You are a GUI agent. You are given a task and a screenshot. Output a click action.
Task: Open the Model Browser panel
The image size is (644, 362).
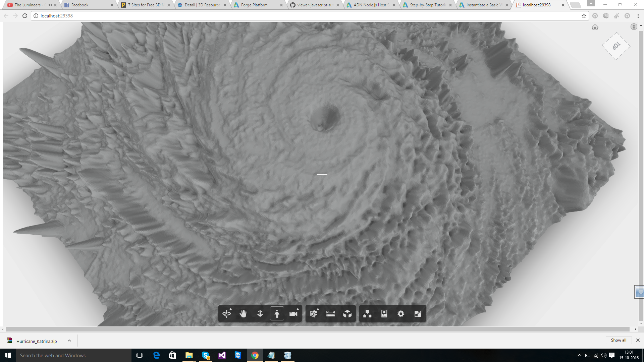(x=367, y=314)
